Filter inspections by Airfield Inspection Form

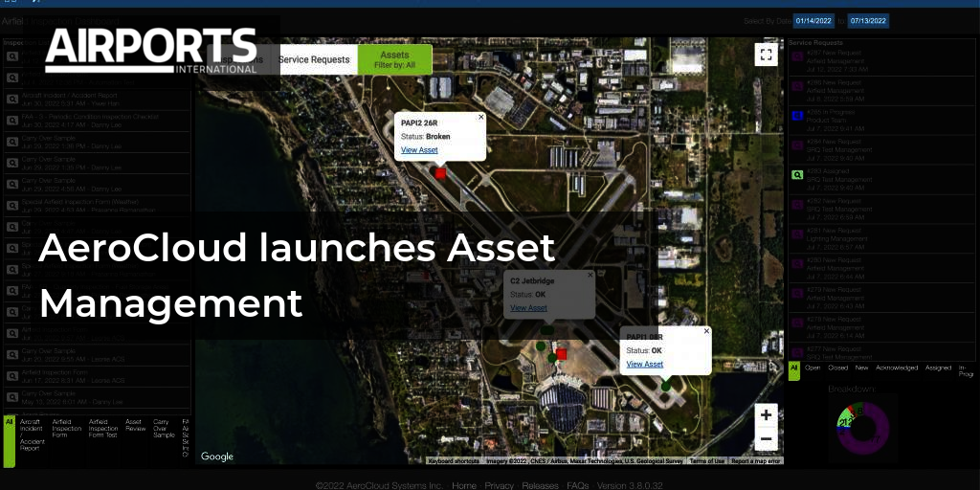pos(65,428)
